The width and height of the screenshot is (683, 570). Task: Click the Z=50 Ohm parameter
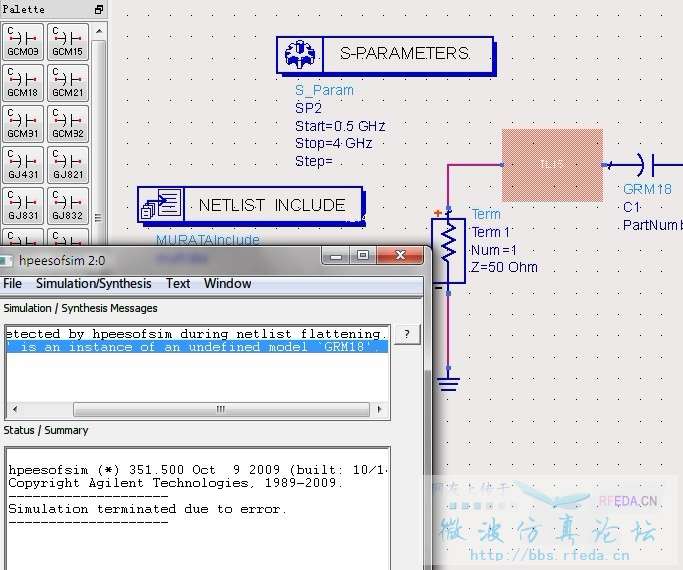504,267
